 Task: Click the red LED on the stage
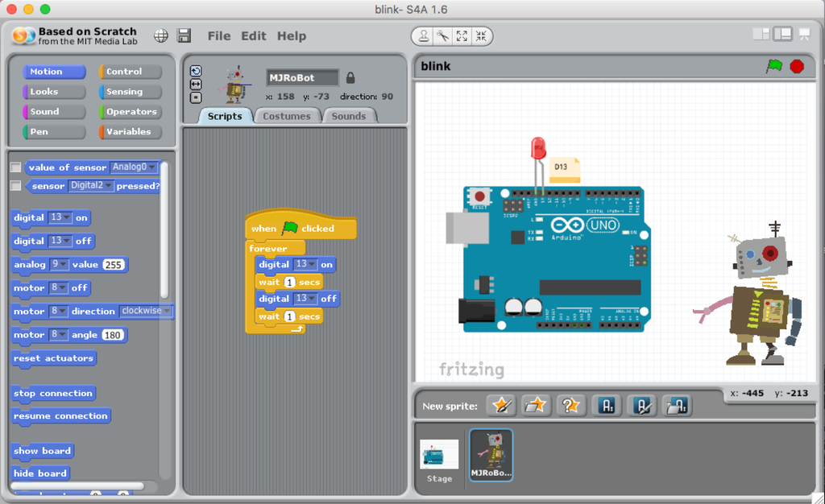click(538, 148)
